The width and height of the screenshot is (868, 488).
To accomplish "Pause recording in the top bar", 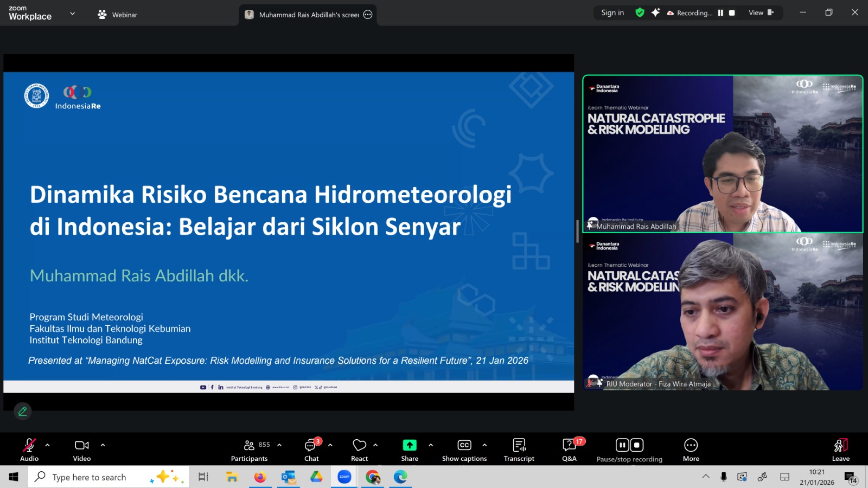I will (x=720, y=13).
